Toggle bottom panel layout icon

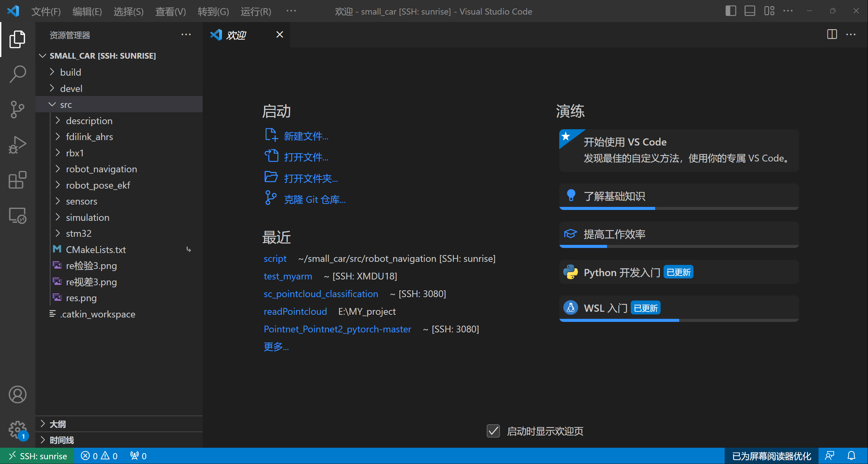tap(750, 11)
